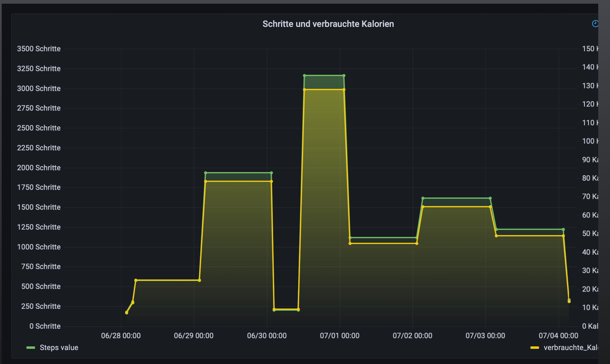Viewport: 610px width, 364px height.
Task: Click the left green point of the 07/02 plateau
Action: (423, 198)
